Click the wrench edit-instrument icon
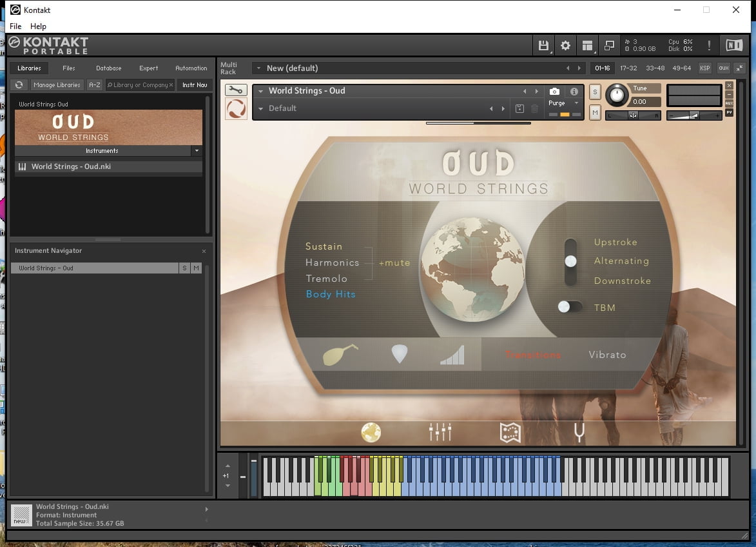Screen dimensions: 756x547 [236, 90]
